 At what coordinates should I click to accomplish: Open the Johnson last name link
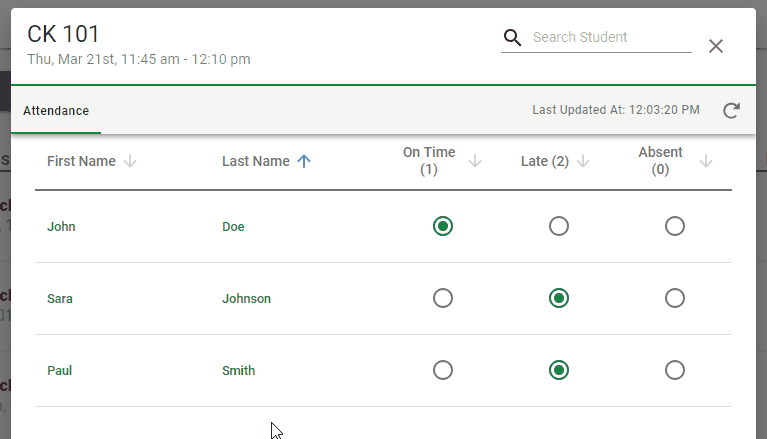[246, 299]
